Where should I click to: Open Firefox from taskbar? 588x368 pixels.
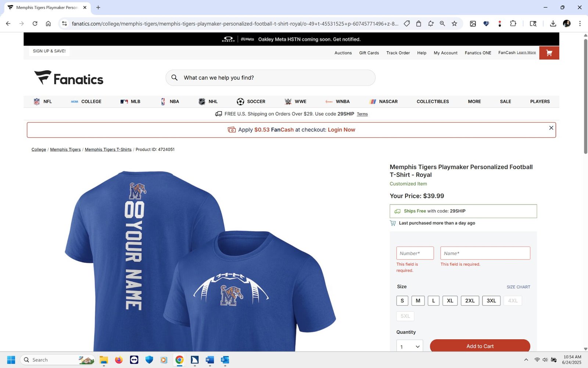(119, 360)
